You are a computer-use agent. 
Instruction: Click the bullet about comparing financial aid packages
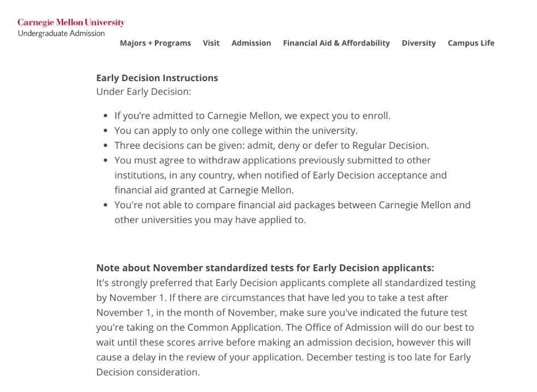click(292, 212)
